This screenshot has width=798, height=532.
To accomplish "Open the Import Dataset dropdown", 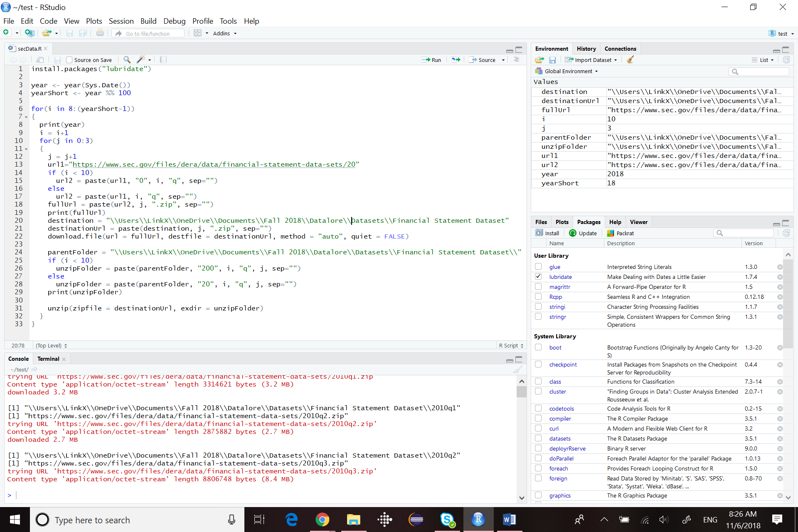I will pyautogui.click(x=591, y=60).
